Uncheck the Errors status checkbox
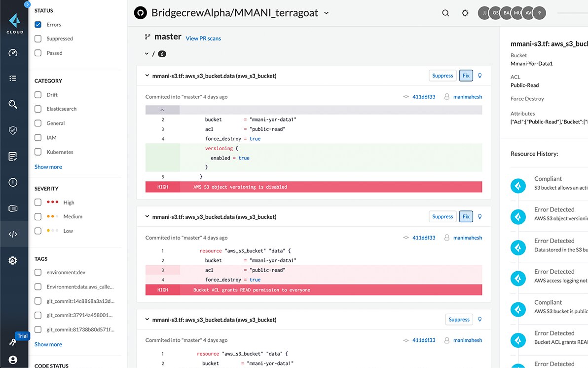This screenshot has width=588, height=368. [38, 24]
